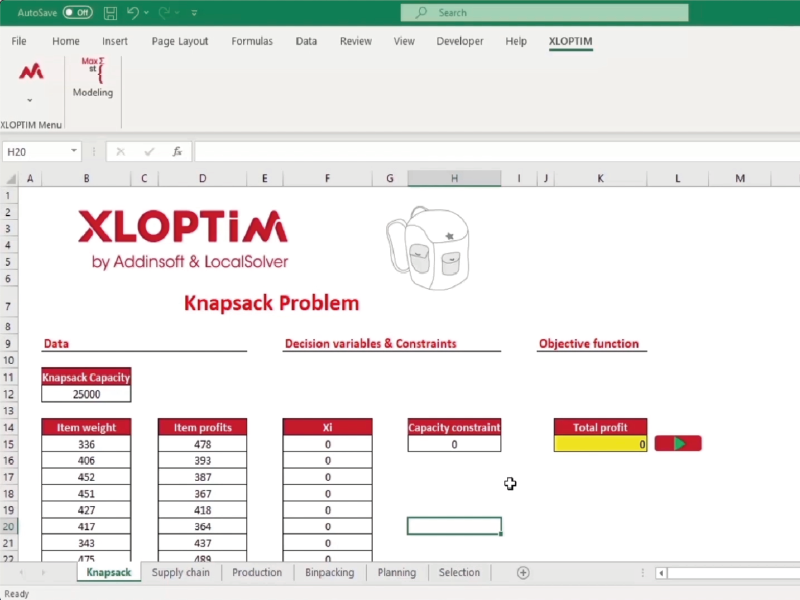Open the Customize Quick Access Toolbar dropdown

coord(194,13)
